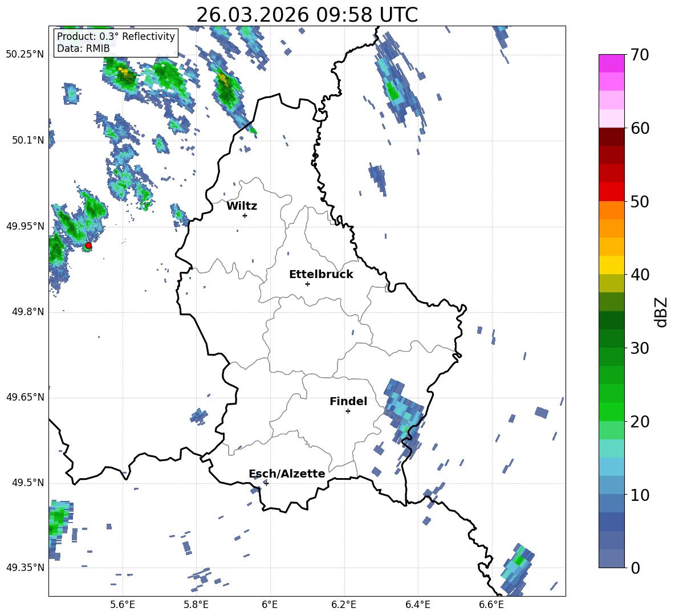Click the 20 value on the colorbar
Viewport: 675px width, 616px height.
tap(640, 422)
